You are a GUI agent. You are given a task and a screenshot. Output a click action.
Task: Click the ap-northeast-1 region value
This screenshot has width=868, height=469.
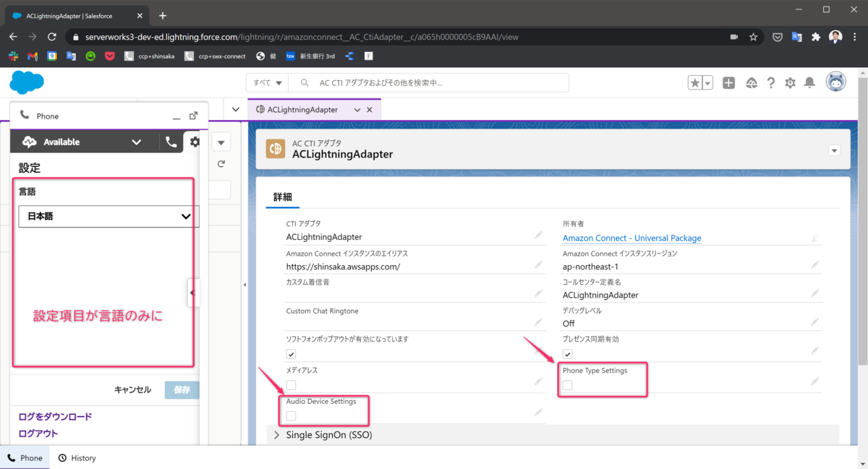590,266
